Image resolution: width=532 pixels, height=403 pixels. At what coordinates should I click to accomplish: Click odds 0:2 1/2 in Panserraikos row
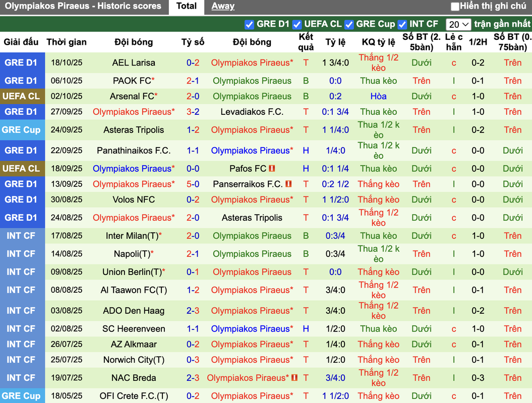(335, 184)
